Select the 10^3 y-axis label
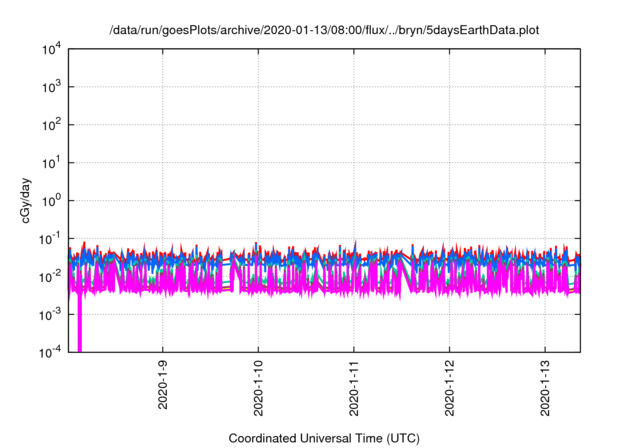 click(51, 87)
